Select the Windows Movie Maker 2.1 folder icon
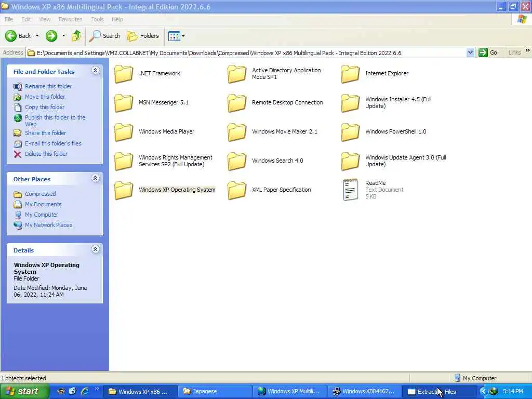Image resolution: width=532 pixels, height=399 pixels. [x=237, y=132]
